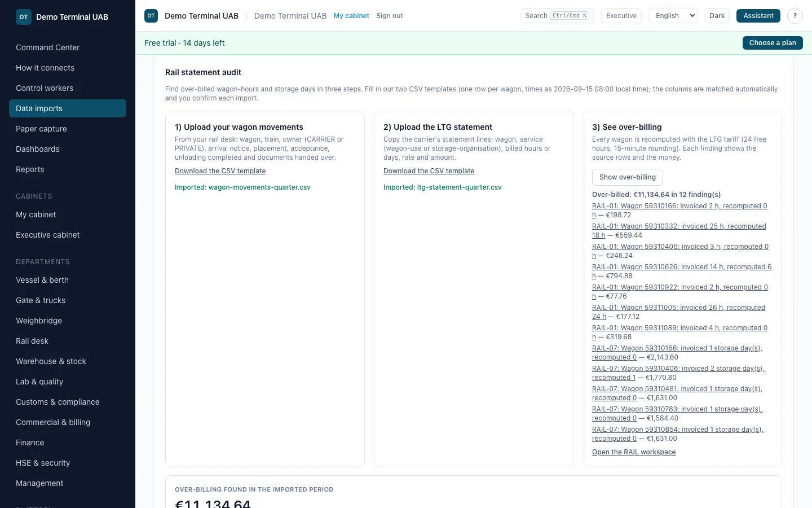This screenshot has height=508, width=812.
Task: Open Reports in the sidebar
Action: 68,169
